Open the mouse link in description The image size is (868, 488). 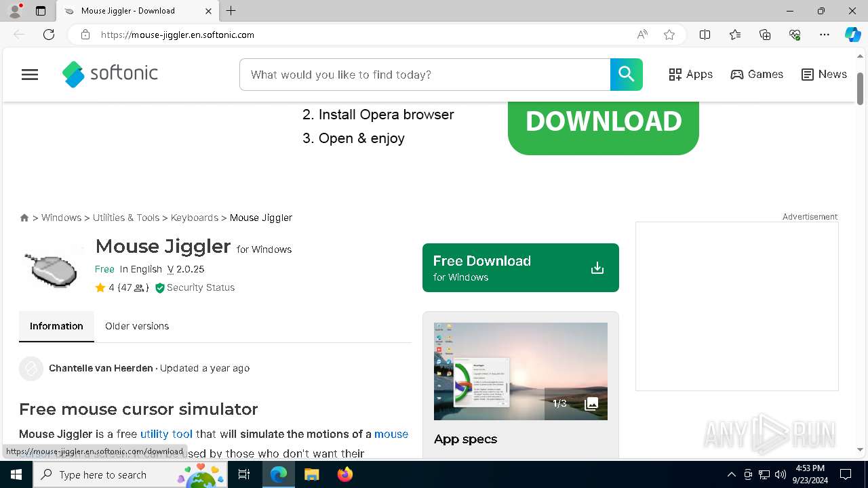391,434
